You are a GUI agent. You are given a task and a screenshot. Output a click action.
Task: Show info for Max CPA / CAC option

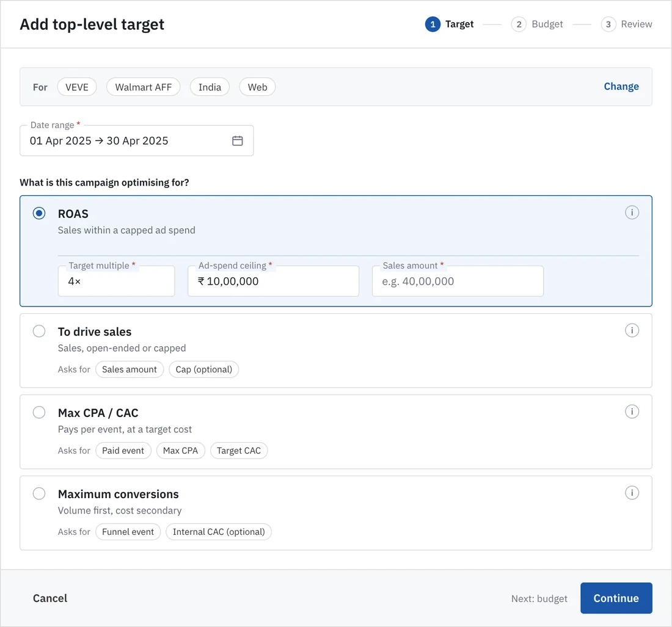click(632, 411)
